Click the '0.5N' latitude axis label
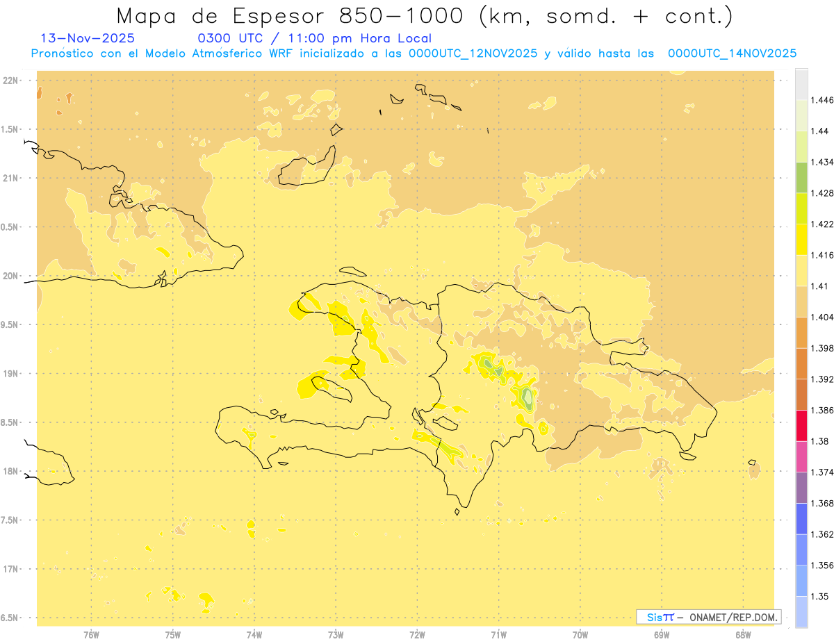Screen dimensions: 834x644 tap(11, 227)
